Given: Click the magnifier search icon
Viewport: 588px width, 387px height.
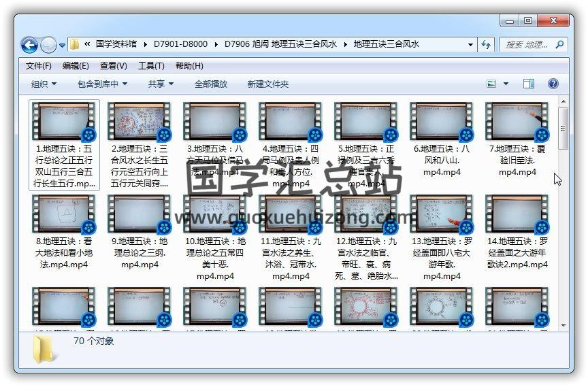Looking at the screenshot, I should pos(559,45).
